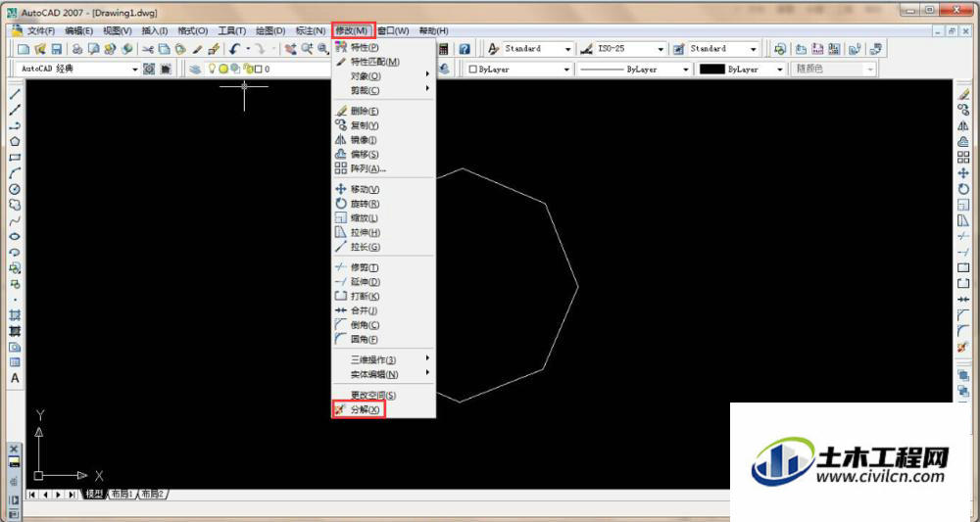Click the Undo arrow icon
This screenshot has width=980, height=522.
(235, 49)
